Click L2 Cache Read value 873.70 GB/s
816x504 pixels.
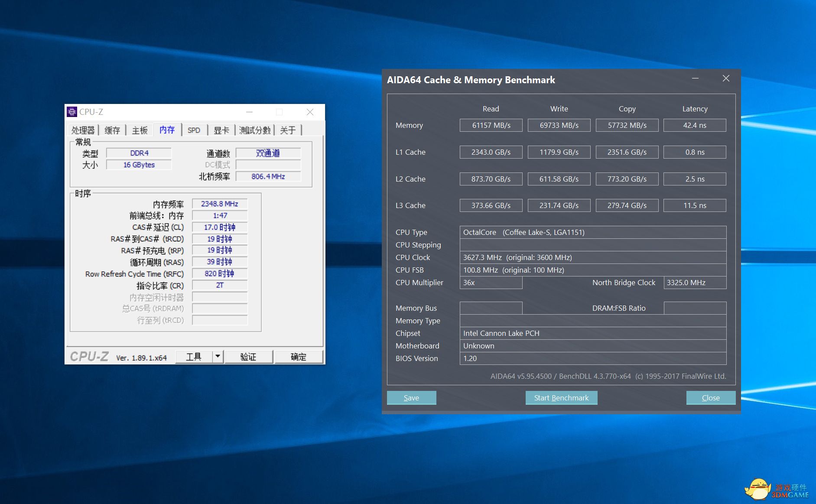click(x=491, y=179)
